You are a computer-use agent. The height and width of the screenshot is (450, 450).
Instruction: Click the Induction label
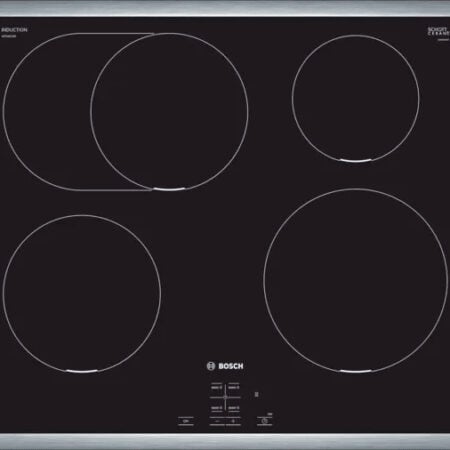pyautogui.click(x=14, y=30)
